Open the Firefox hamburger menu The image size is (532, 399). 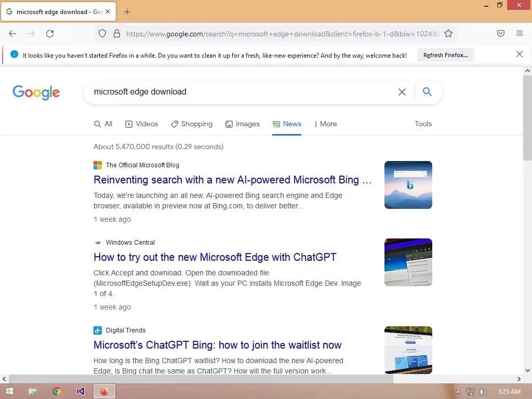pyautogui.click(x=519, y=33)
